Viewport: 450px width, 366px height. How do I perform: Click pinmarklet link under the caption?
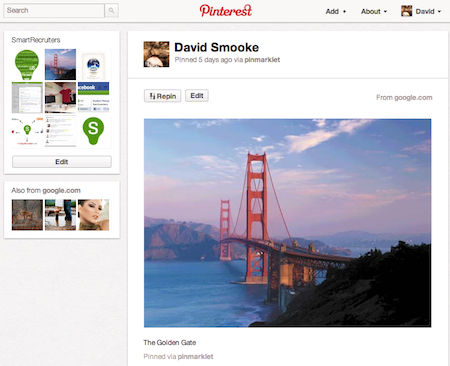(x=195, y=357)
